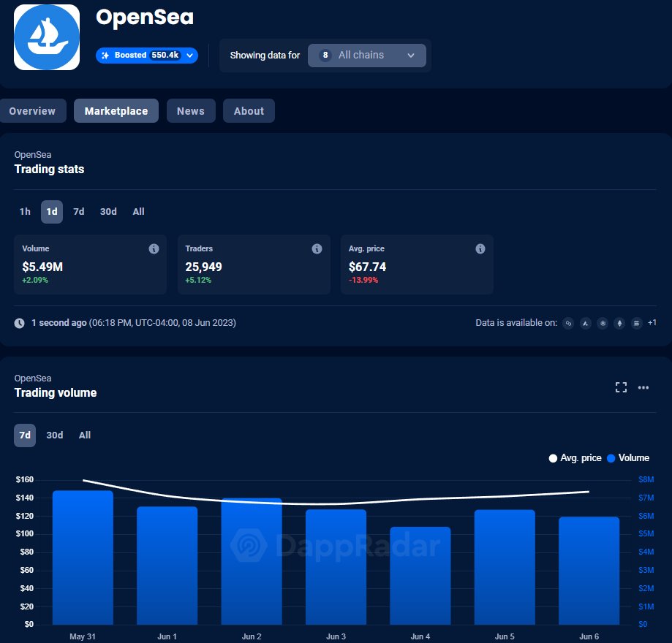Viewport: 672px width, 643px height.
Task: Click the boost sparkle icon
Action: (x=105, y=56)
